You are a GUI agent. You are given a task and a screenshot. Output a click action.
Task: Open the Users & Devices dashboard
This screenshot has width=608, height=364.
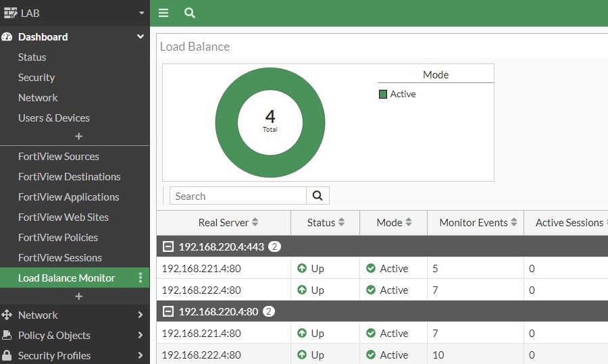click(x=54, y=118)
